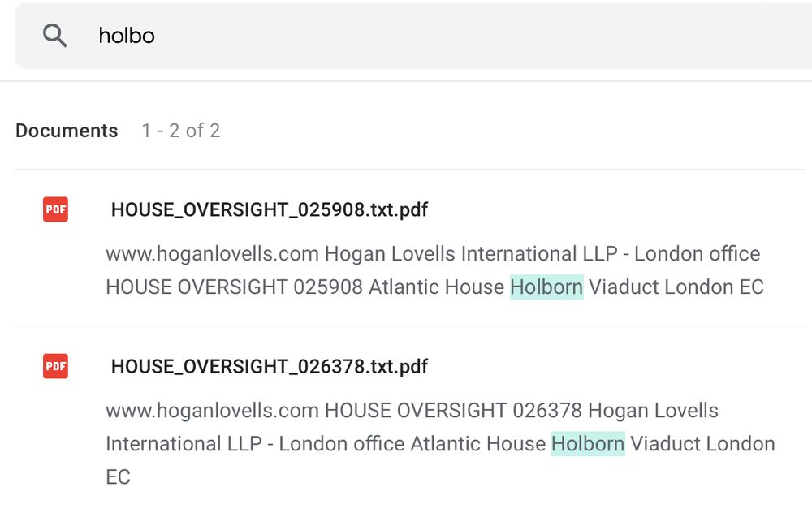Click the highlighted word Holborn in second result
812x513 pixels.
point(586,444)
